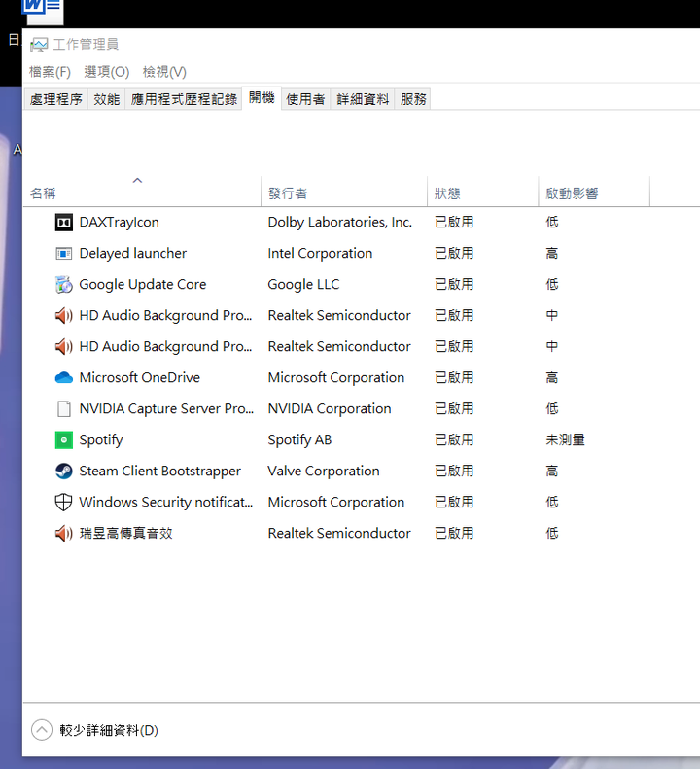The image size is (700, 769).
Task: Select the Delayed launcher entry
Action: 133,254
